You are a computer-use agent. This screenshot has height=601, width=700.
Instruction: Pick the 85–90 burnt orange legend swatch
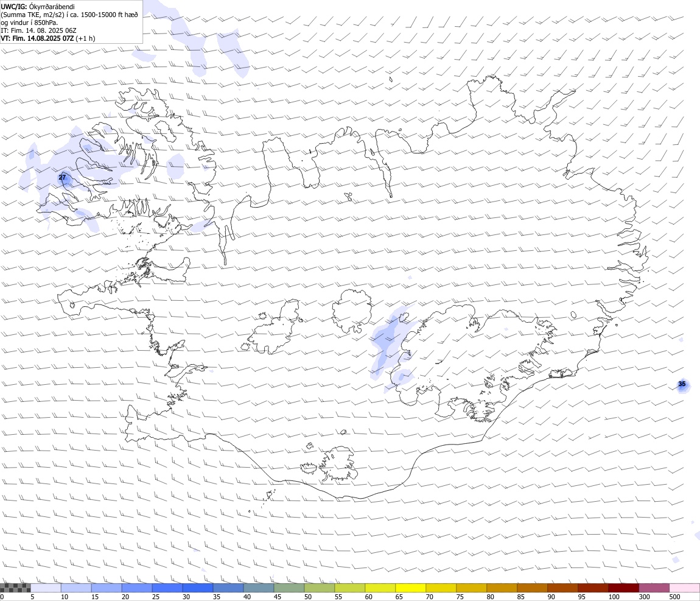click(x=532, y=588)
